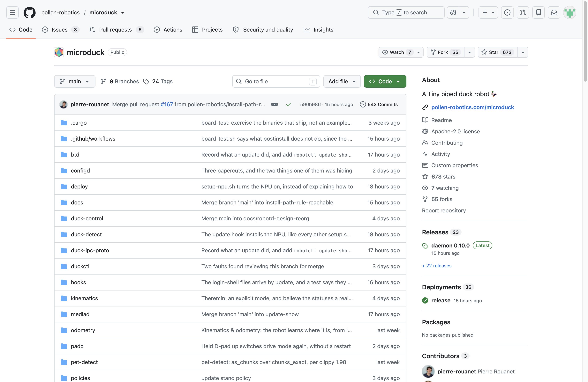The height and width of the screenshot is (382, 588).
Task: Open the btd folder icon
Action: 64,155
